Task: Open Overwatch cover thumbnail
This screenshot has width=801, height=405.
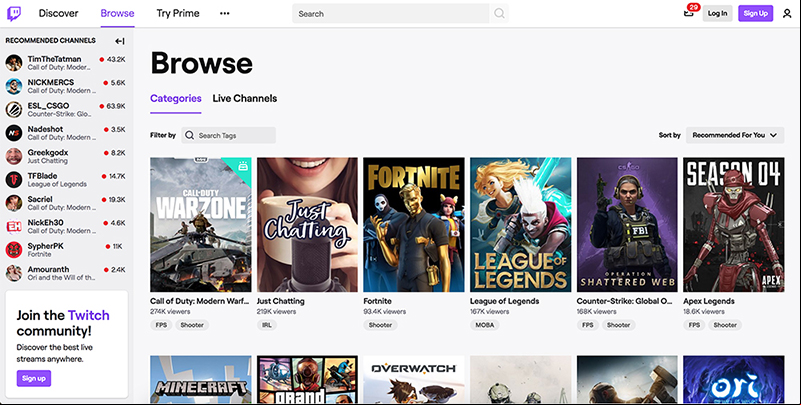Action: 414,379
